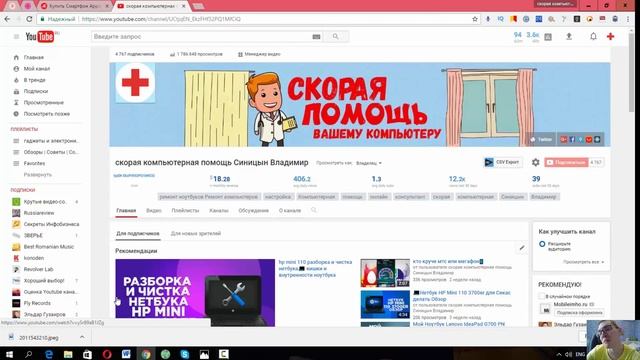The image size is (640, 360).
Task: Open Посмотреть позже in sidebar
Action: tap(47, 114)
